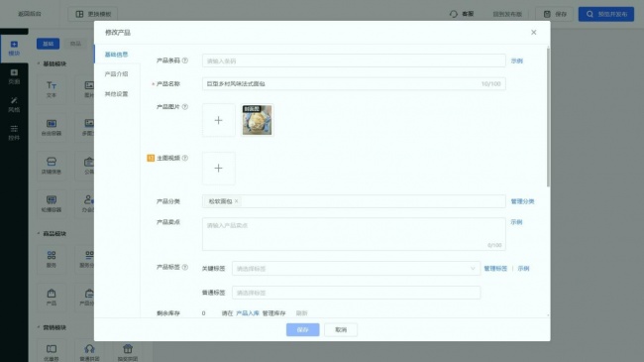Click the top bar 保存 save button
This screenshot has height=362, width=644.
pyautogui.click(x=555, y=14)
